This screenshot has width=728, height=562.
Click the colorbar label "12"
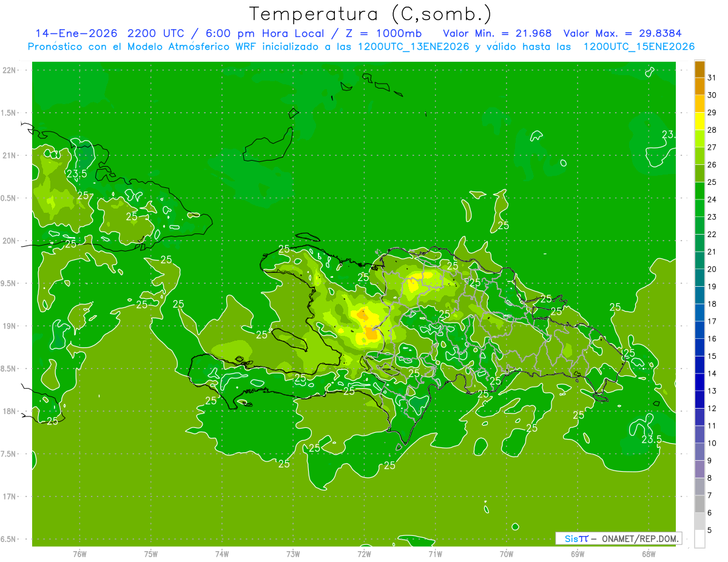(x=712, y=409)
